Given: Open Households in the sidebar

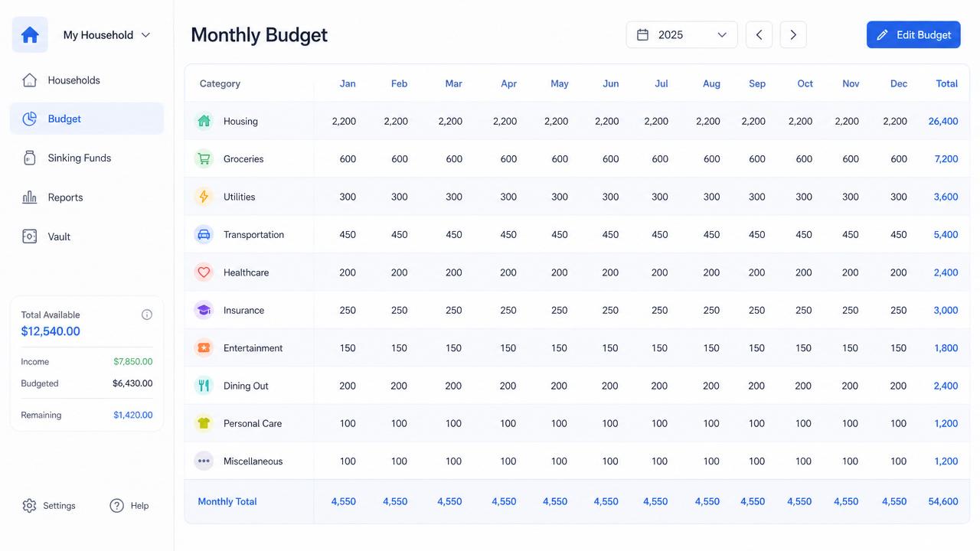Looking at the screenshot, I should click(x=87, y=80).
